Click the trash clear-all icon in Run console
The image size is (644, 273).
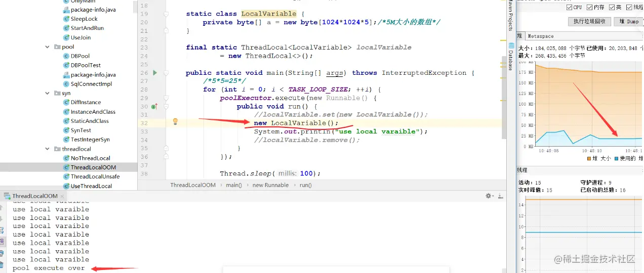point(2,264)
